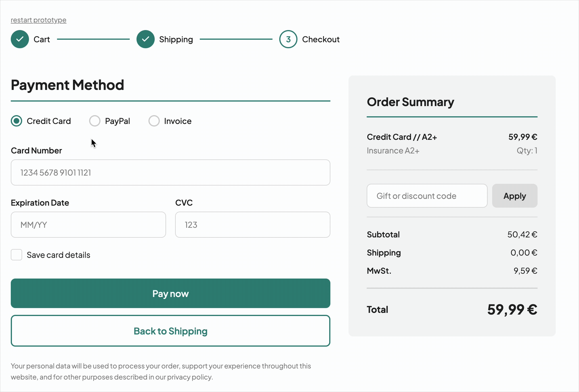Choose PayPal as payment method
This screenshot has width=579, height=392.
pyautogui.click(x=95, y=121)
